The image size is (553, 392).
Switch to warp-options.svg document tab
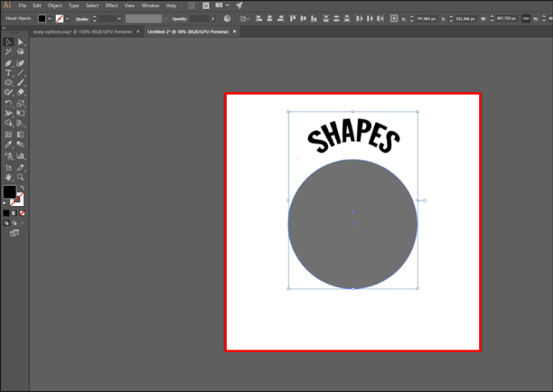(x=83, y=32)
